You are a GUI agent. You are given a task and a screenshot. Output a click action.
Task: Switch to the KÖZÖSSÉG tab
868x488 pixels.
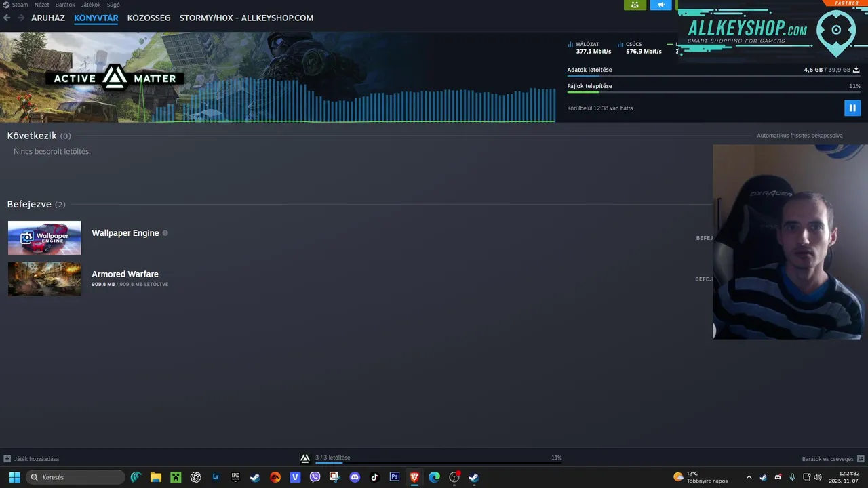tap(149, 18)
